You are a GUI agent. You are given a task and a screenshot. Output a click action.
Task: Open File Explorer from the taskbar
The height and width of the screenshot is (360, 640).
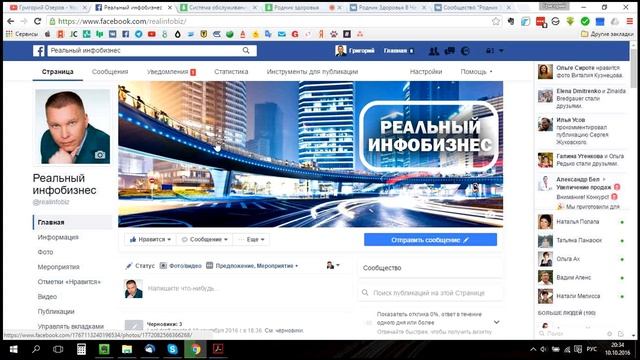[127, 349]
